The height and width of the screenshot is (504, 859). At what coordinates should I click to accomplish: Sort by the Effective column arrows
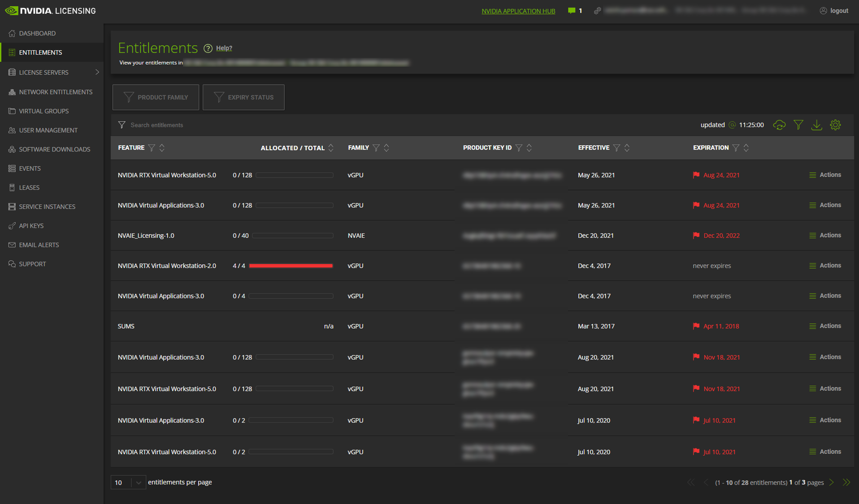(x=627, y=148)
